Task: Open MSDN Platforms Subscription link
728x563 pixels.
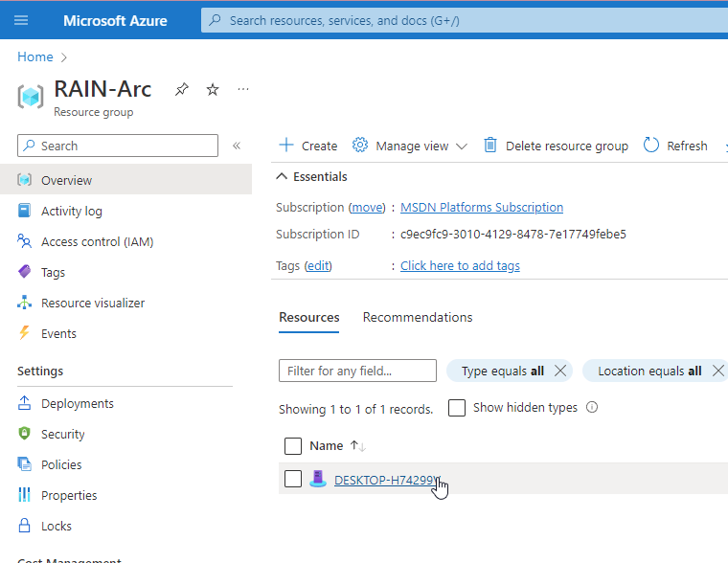Action: pyautogui.click(x=482, y=208)
